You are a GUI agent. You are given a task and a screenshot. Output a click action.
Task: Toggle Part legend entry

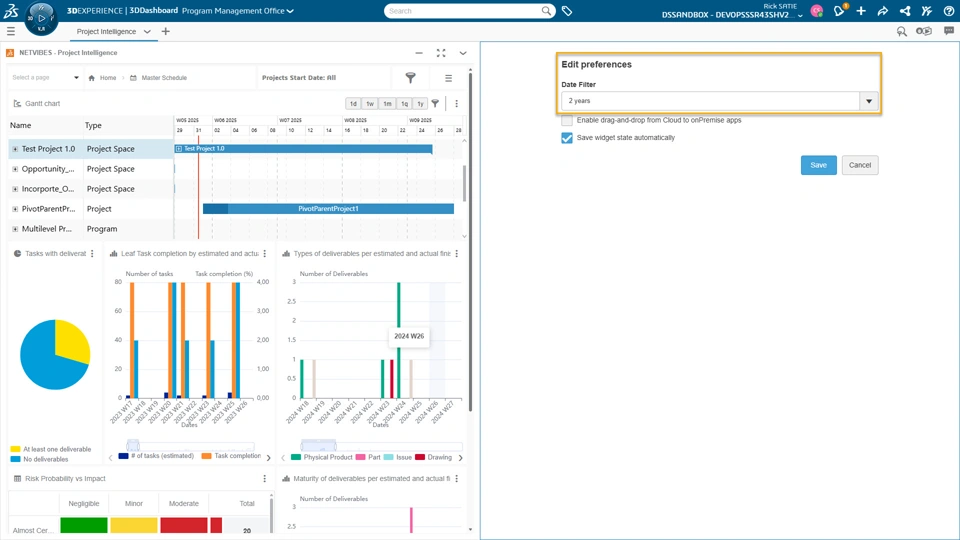pyautogui.click(x=368, y=457)
